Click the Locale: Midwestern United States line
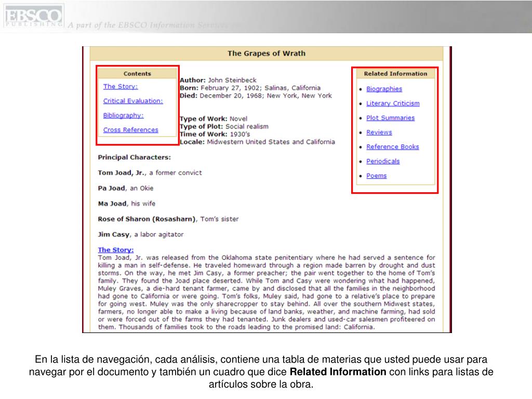The height and width of the screenshot is (399, 532). tap(257, 142)
